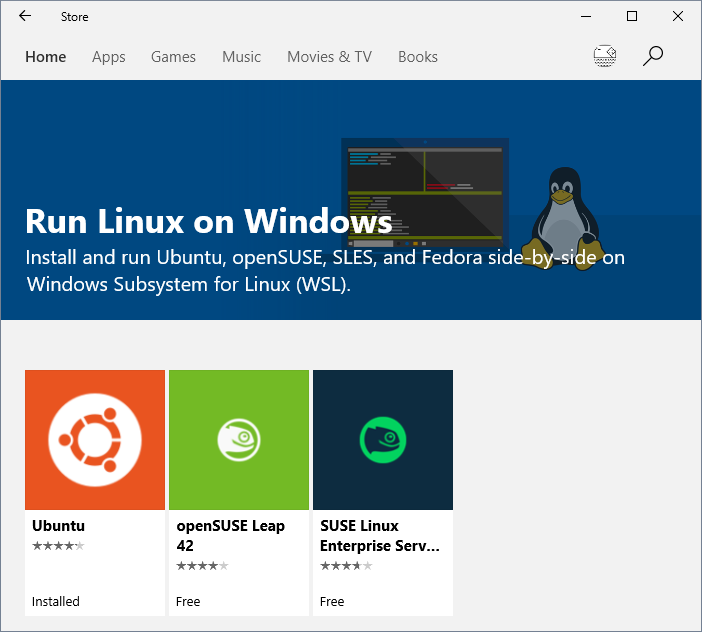This screenshot has height=632, width=702.
Task: Click the Free label under openSUSE Leap
Action: point(188,601)
